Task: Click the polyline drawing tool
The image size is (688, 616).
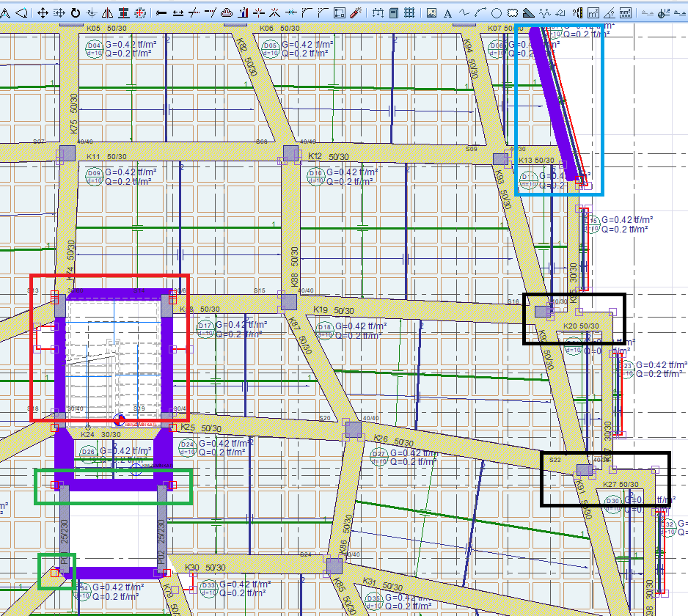Action: (464, 12)
